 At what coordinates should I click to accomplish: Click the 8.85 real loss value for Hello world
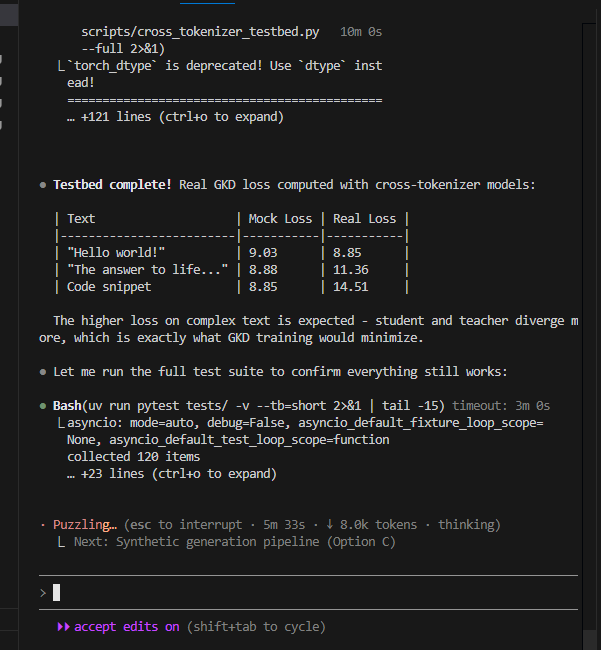(x=347, y=252)
